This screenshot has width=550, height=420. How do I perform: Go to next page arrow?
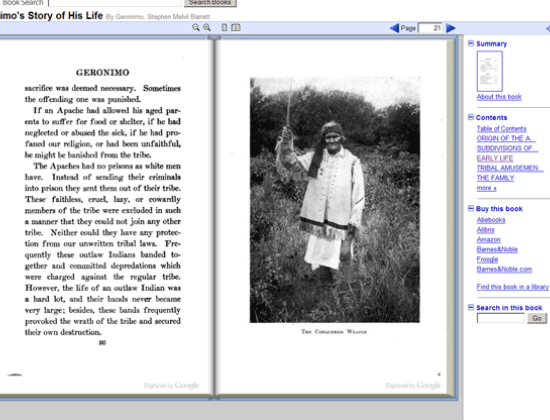[x=451, y=28]
